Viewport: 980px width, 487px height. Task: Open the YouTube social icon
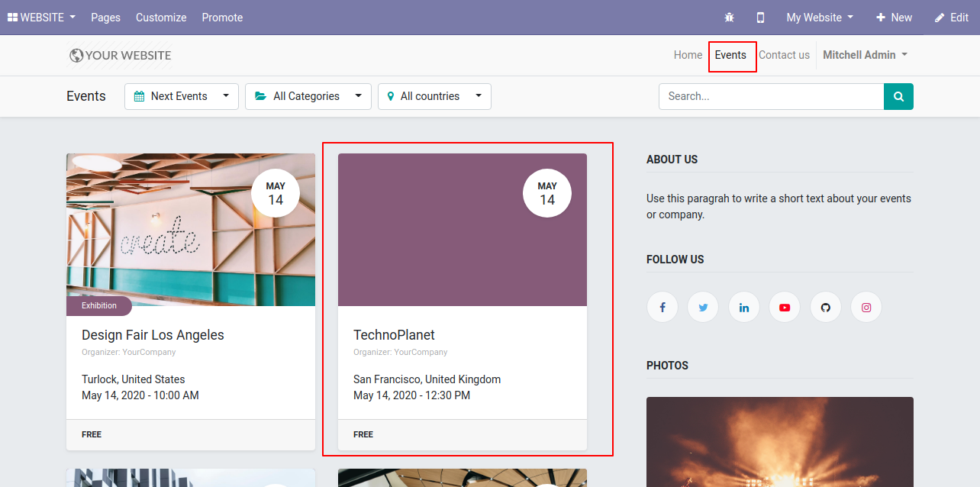785,308
